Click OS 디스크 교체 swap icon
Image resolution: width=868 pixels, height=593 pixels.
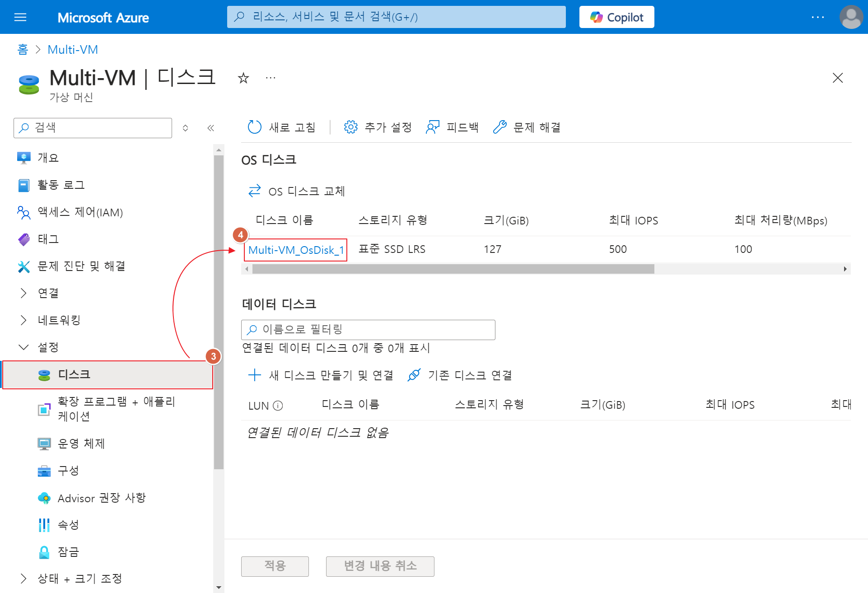[x=255, y=191]
